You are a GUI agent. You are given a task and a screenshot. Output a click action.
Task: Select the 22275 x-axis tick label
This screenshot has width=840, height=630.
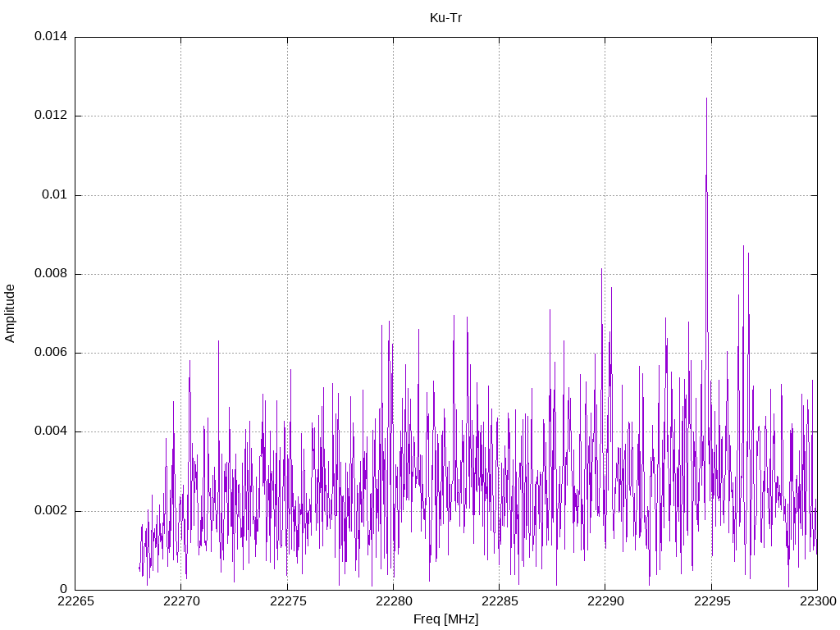point(287,603)
